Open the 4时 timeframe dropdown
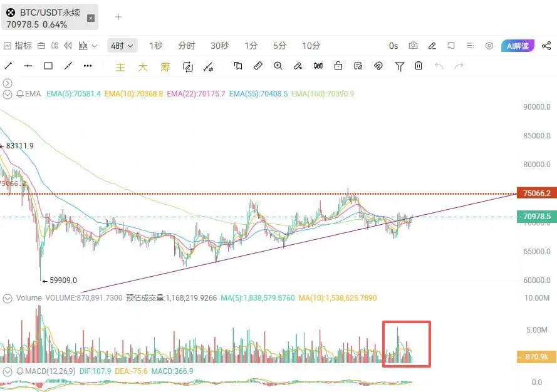 click(x=122, y=46)
